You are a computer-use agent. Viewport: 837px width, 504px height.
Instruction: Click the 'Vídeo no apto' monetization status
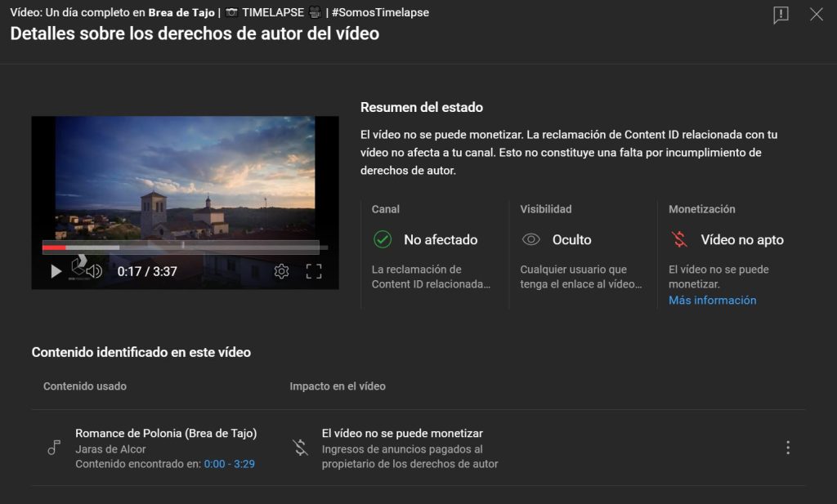pos(742,239)
